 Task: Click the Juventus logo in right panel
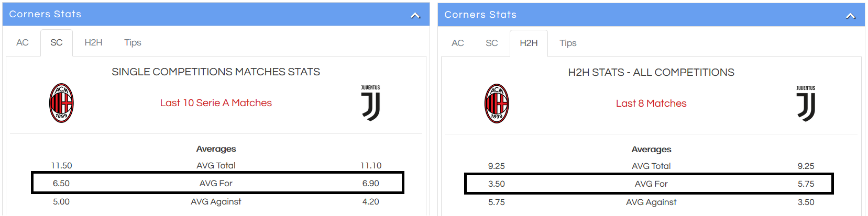pos(806,104)
